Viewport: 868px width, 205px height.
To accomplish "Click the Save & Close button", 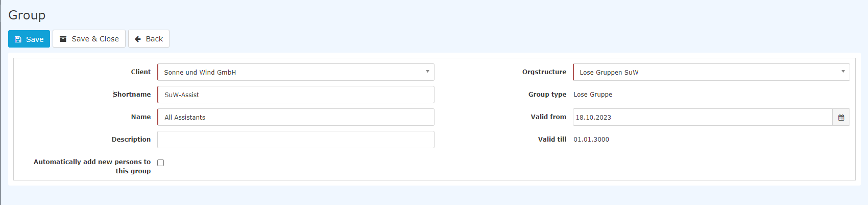I will pos(89,39).
